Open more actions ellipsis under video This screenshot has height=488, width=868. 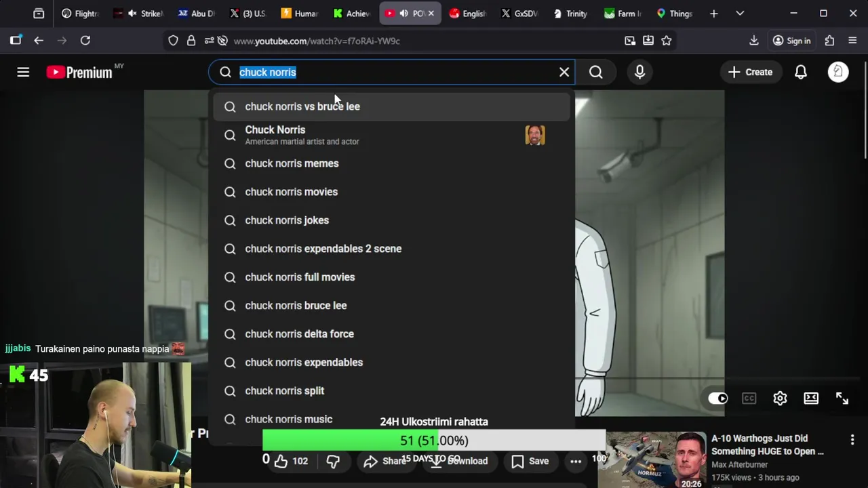point(576,461)
